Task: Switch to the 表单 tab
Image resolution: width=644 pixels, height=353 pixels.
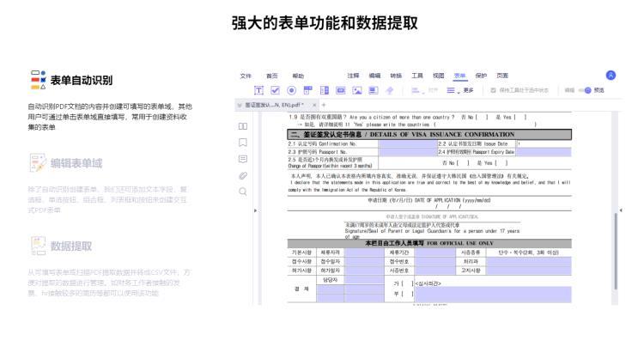Action: [460, 76]
